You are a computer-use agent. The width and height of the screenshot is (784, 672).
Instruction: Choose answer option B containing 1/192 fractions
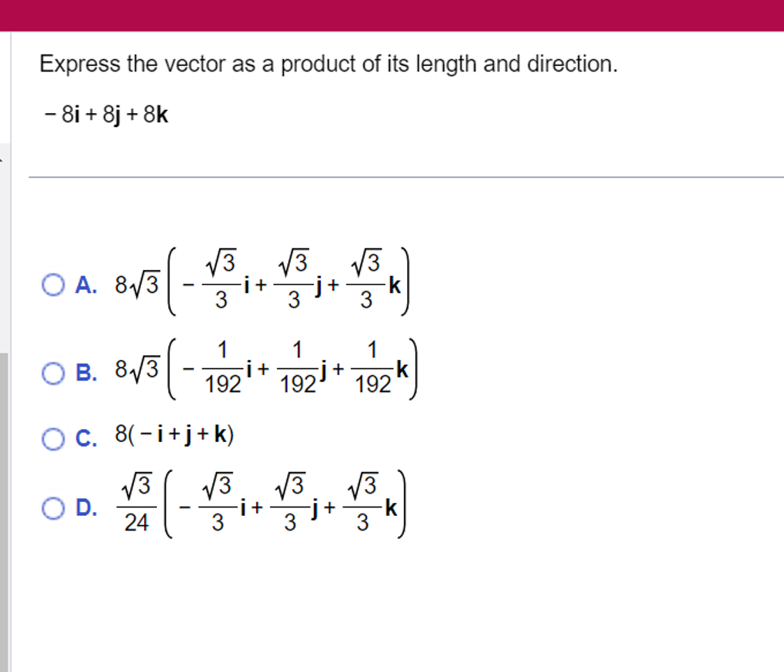pos(265,373)
